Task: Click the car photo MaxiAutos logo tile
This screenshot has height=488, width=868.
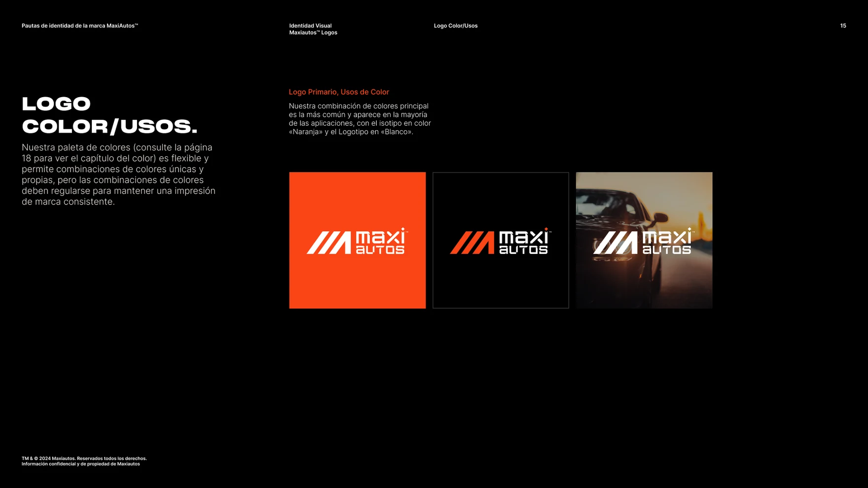Action: (x=644, y=240)
